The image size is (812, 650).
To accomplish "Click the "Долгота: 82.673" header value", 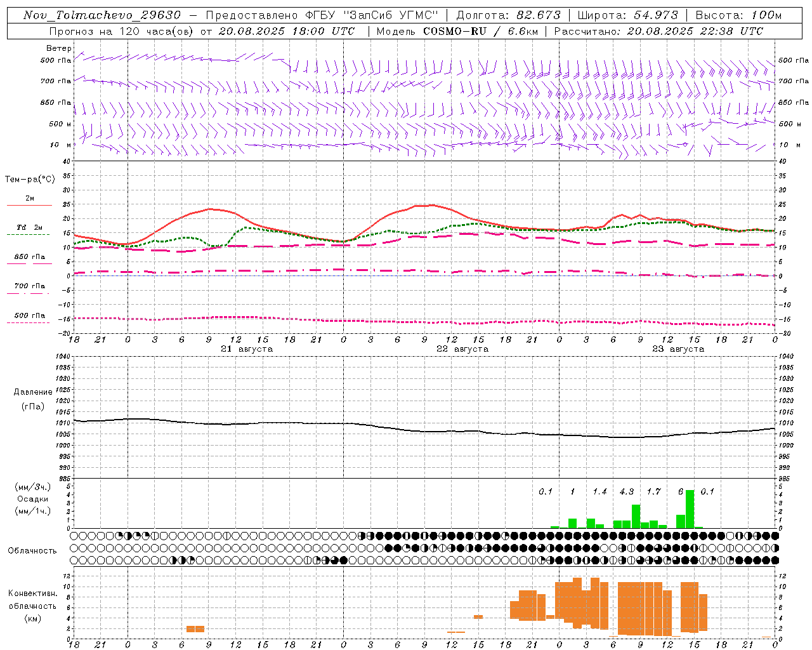I will tap(508, 15).
